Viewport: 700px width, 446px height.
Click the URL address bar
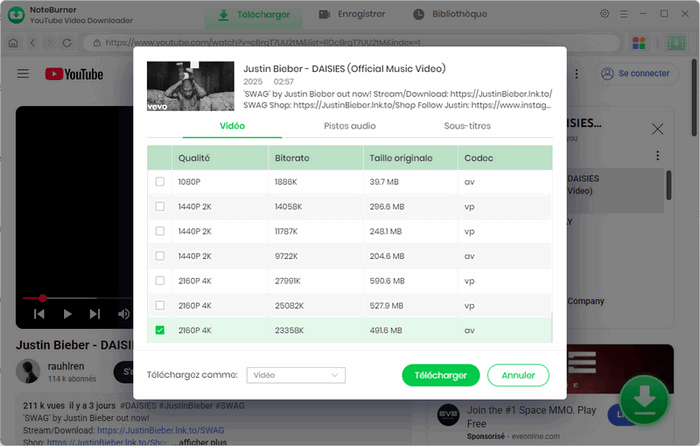[351, 43]
